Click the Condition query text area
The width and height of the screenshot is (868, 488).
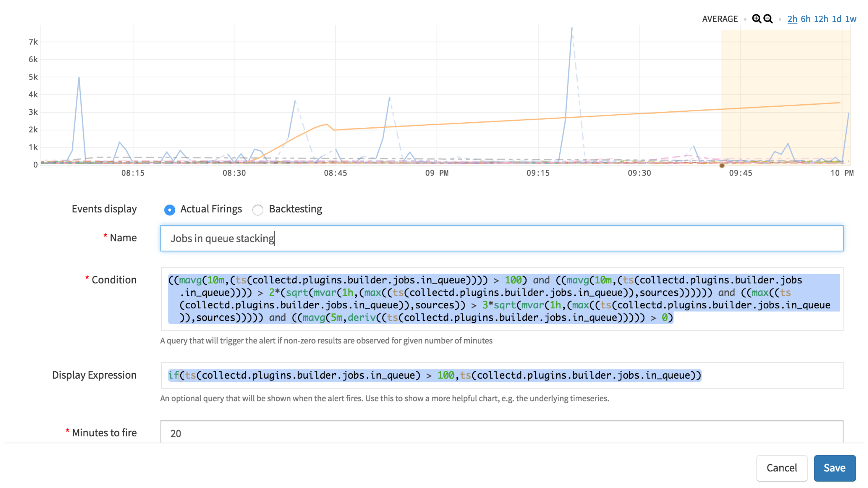point(501,298)
